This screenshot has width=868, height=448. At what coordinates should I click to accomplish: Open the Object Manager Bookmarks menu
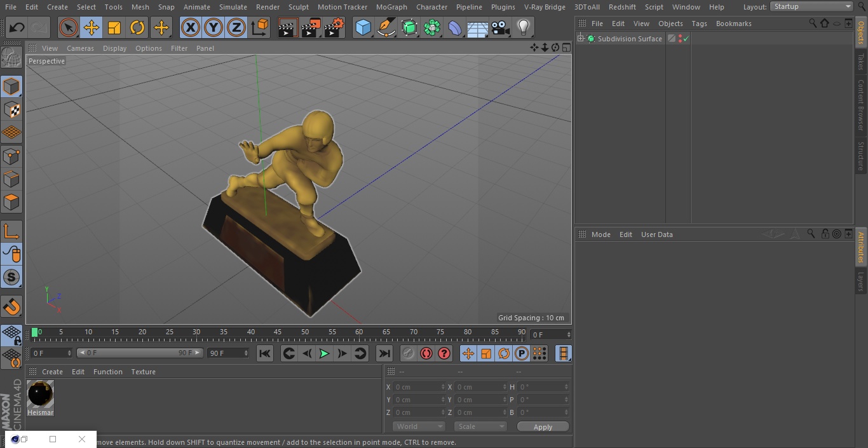tap(733, 24)
